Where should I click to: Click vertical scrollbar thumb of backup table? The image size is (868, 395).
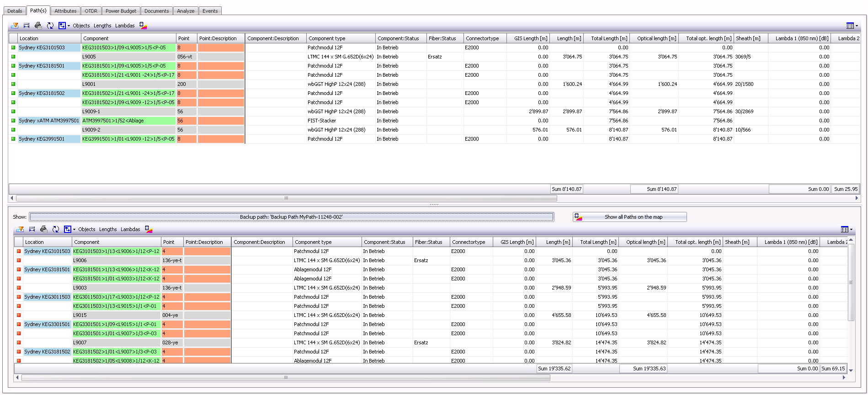(x=851, y=282)
